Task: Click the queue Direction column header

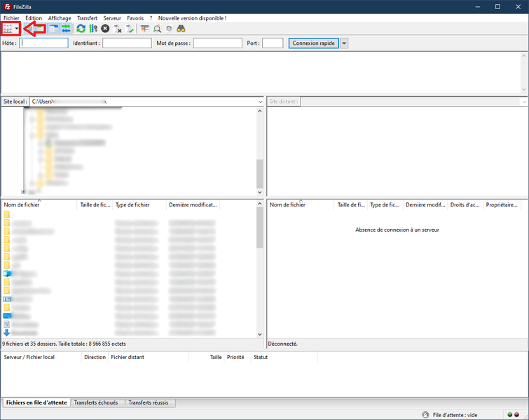Action: pos(95,357)
